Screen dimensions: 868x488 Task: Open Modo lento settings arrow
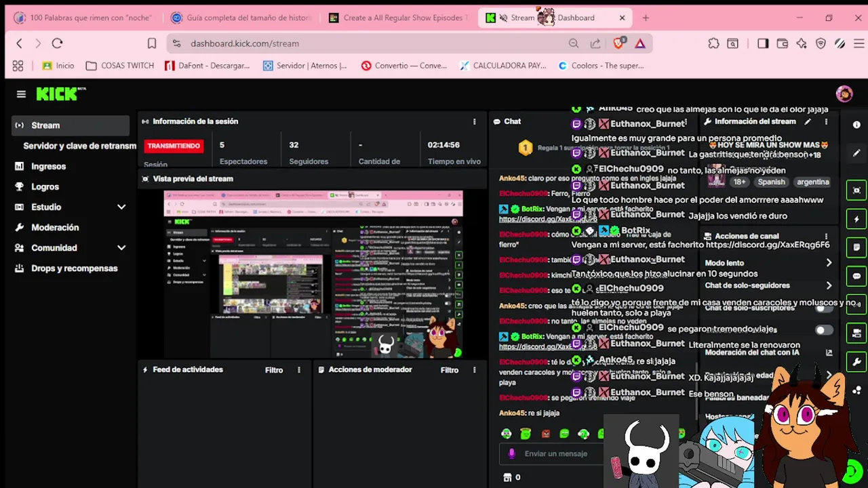point(829,263)
